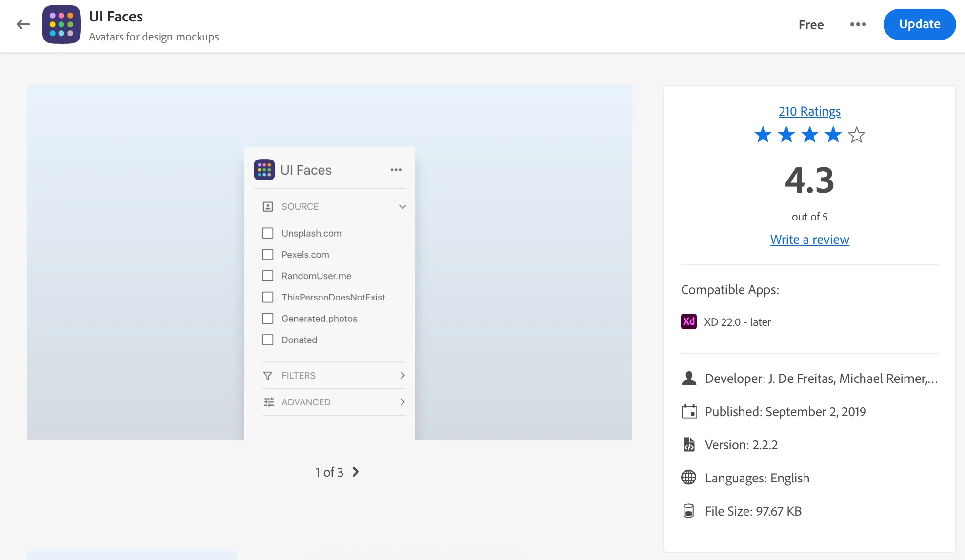Click the languages globe icon

click(x=689, y=478)
